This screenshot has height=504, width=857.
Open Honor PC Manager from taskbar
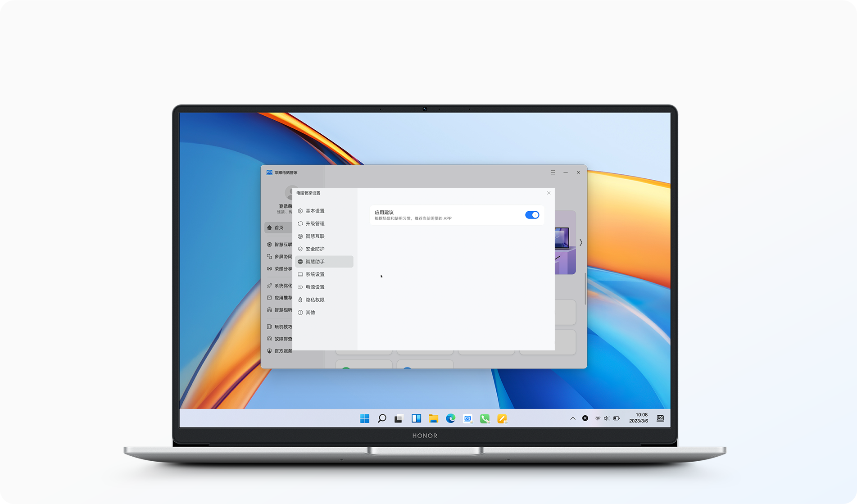pyautogui.click(x=468, y=418)
